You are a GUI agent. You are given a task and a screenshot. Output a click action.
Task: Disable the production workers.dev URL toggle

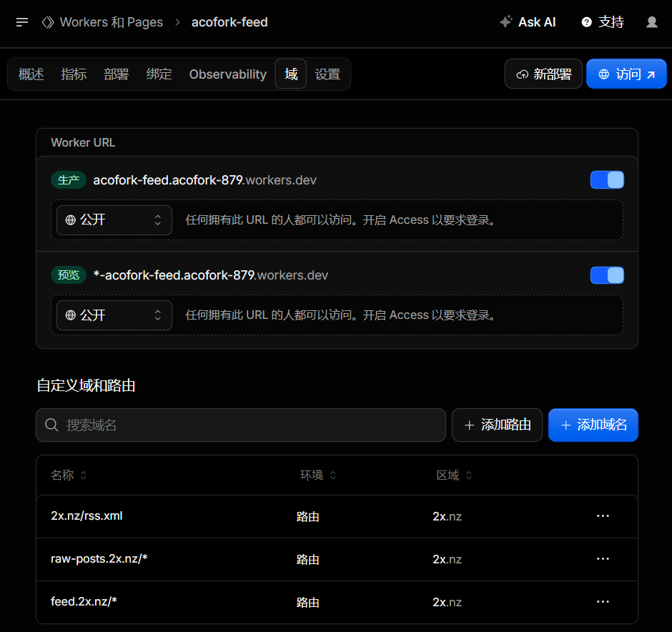(607, 180)
